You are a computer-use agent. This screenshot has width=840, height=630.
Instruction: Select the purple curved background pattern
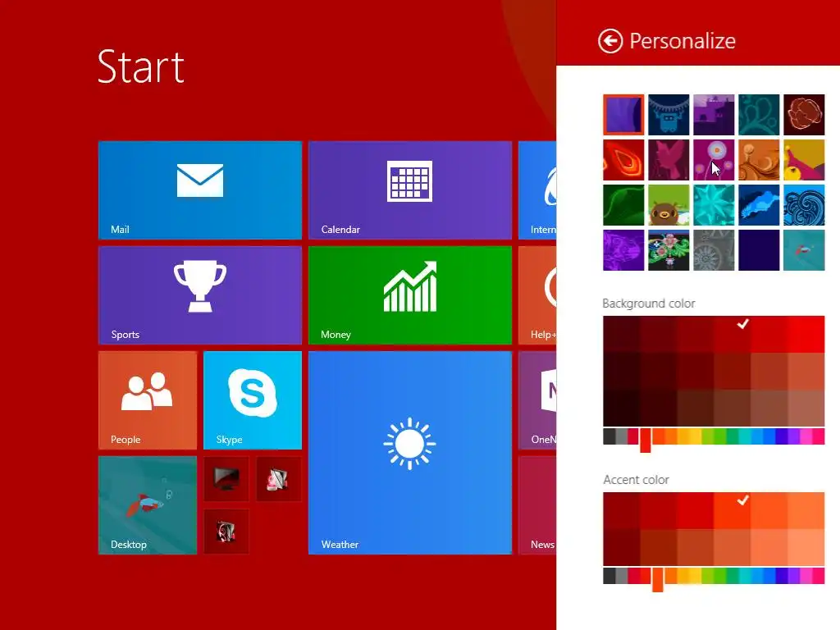tap(623, 115)
